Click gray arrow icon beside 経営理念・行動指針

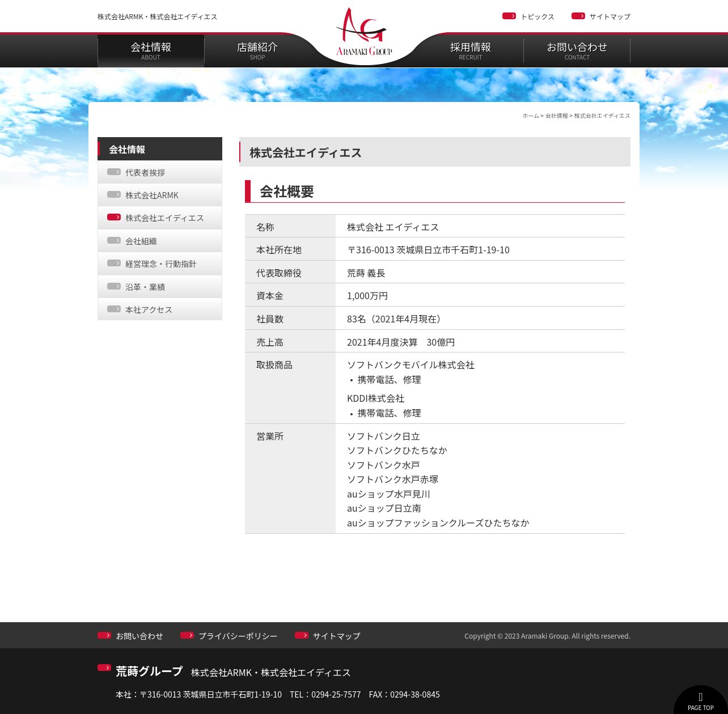tap(114, 263)
